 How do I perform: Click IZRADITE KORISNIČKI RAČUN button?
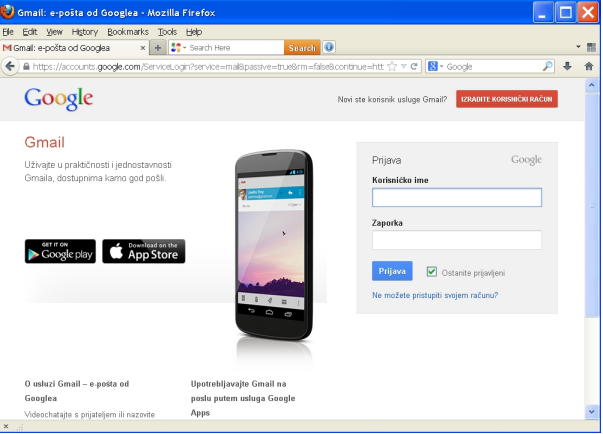tap(506, 99)
